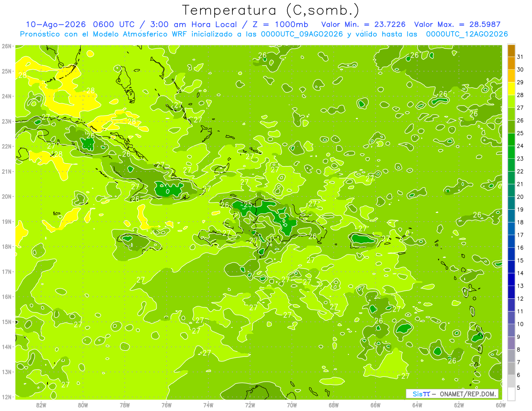Click the '15' label on the color scale

pyautogui.click(x=520, y=260)
